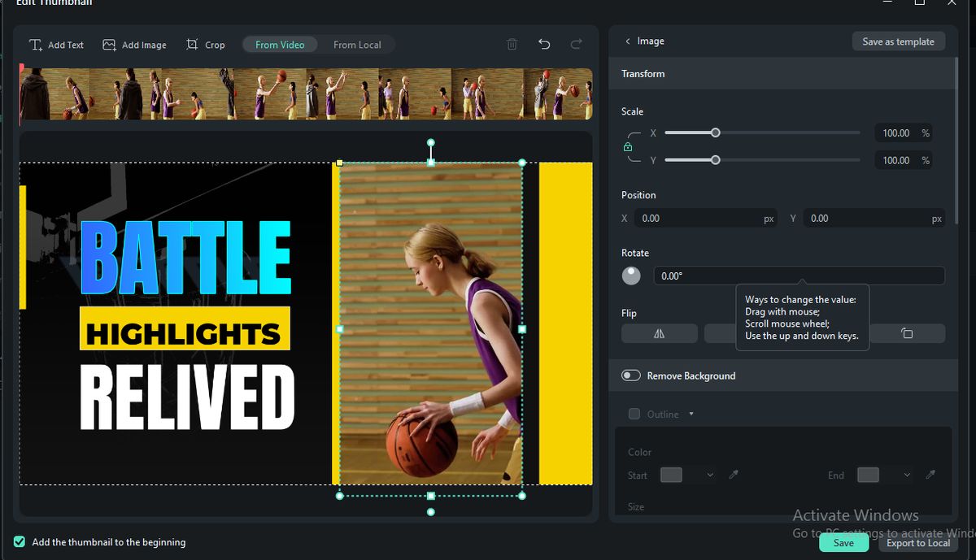Click the Add Image tool

[134, 45]
